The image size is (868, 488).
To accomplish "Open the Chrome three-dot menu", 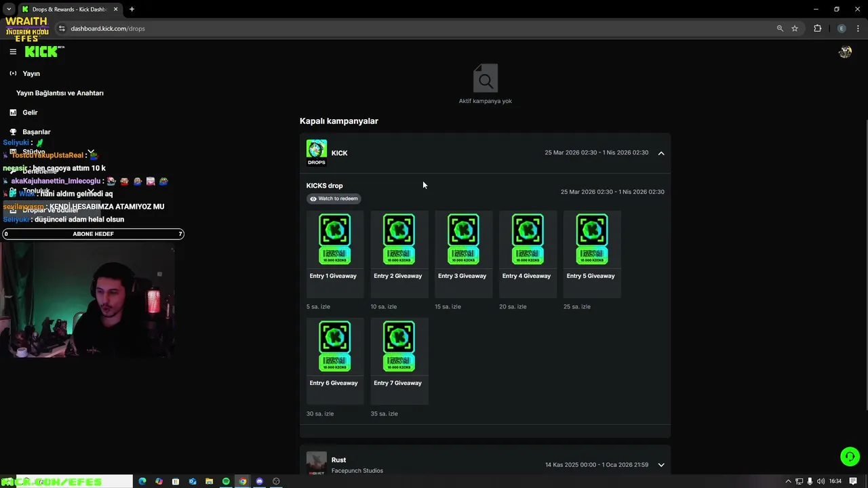I will [859, 28].
